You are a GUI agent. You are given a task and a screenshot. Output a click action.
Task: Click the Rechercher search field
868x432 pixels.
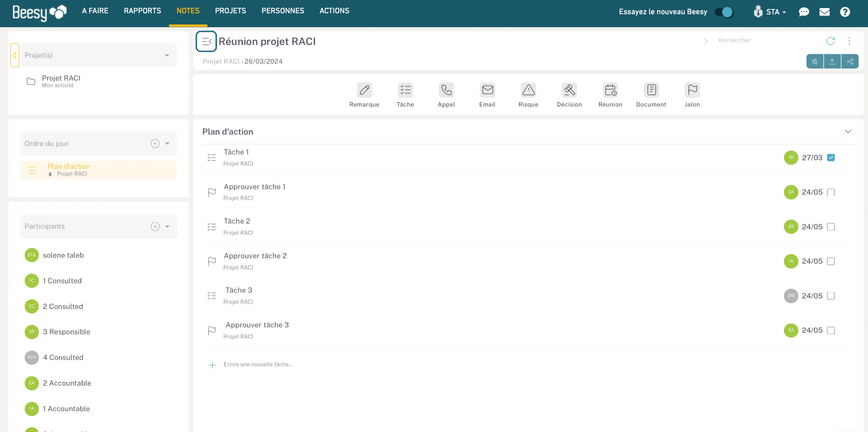[x=768, y=40]
